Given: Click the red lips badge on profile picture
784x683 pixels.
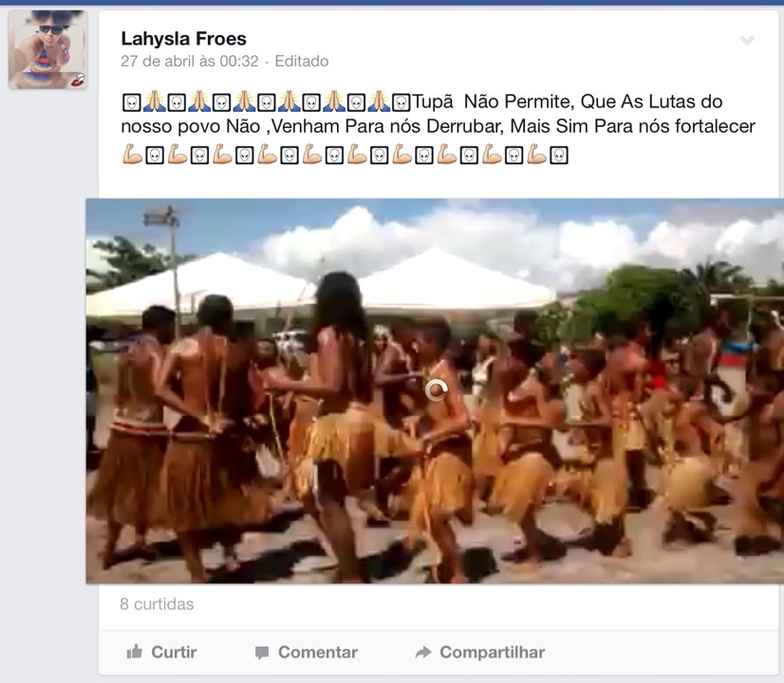Looking at the screenshot, I should tap(79, 80).
